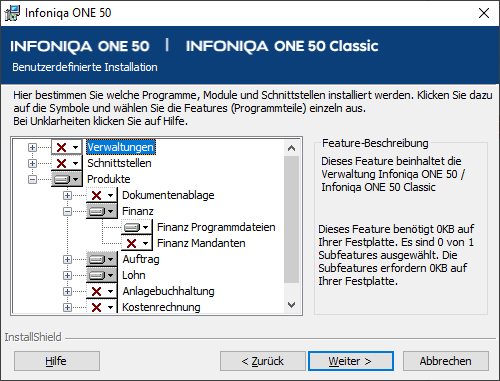This screenshot has height=381, width=500.
Task: Continue with the Weiter button
Action: [351, 361]
